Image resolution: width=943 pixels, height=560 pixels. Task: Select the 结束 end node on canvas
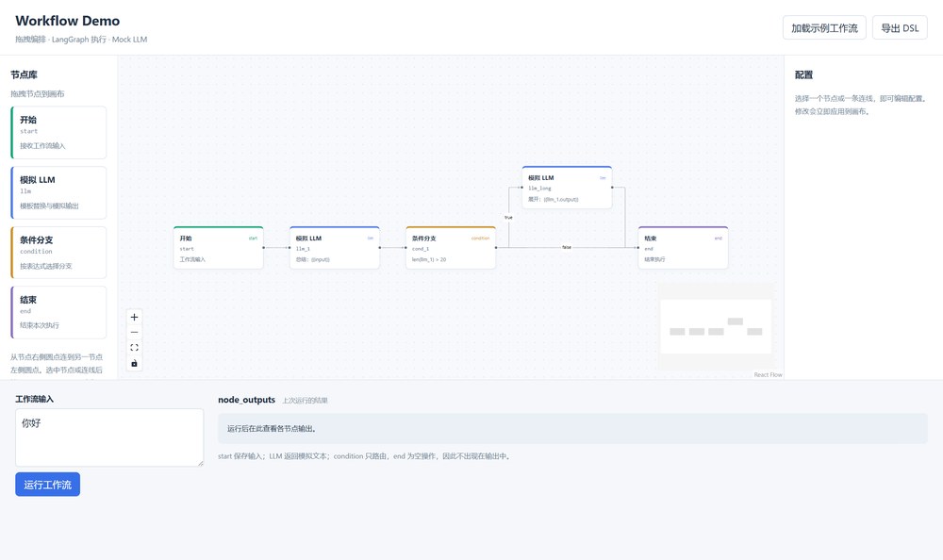(683, 248)
